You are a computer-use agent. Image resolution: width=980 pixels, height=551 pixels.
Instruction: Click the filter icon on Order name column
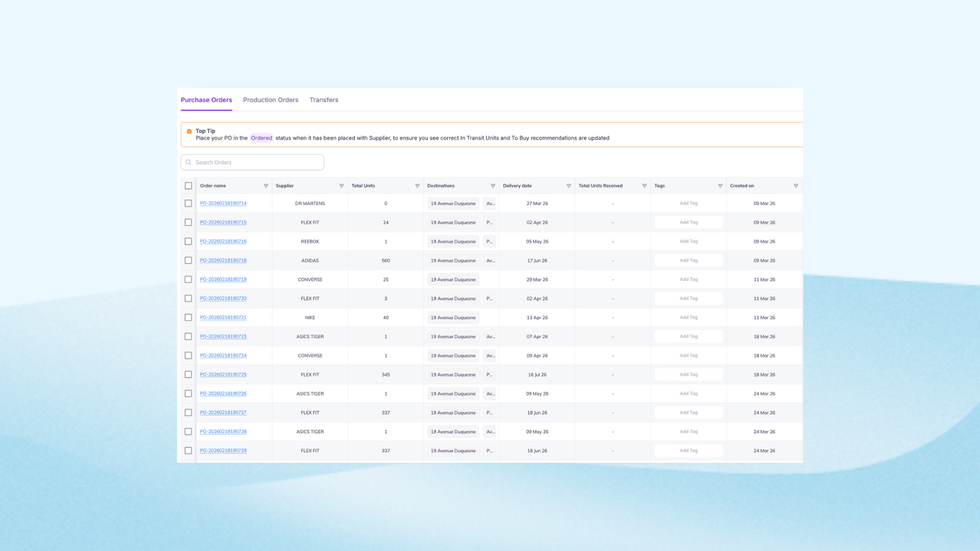pyautogui.click(x=265, y=186)
